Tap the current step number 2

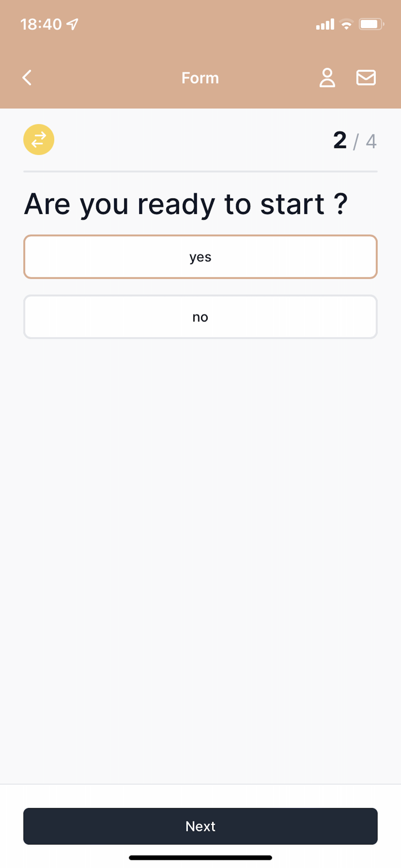pos(340,140)
